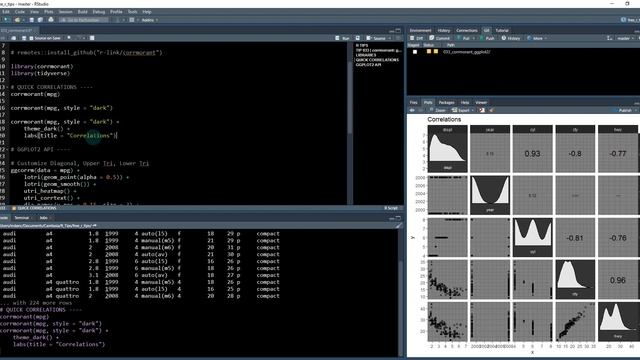640x360 pixels.
Task: Click the compile report notebook icon
Action: [92, 38]
